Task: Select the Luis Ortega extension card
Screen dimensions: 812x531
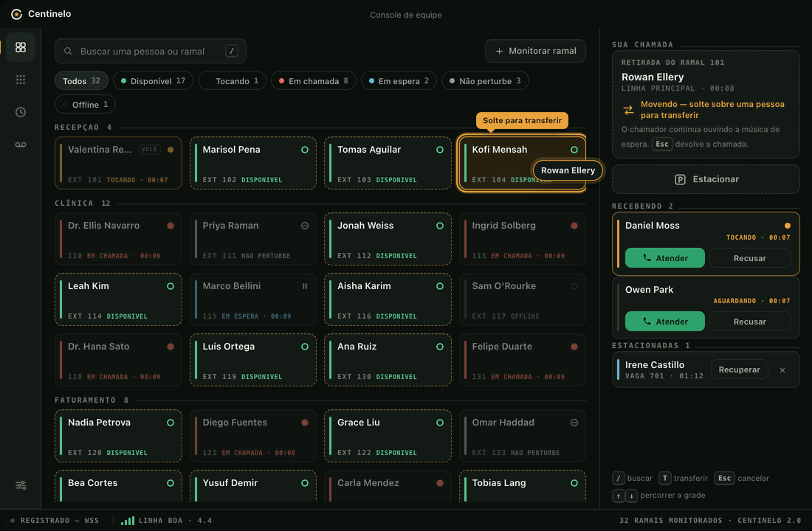Action: (253, 360)
